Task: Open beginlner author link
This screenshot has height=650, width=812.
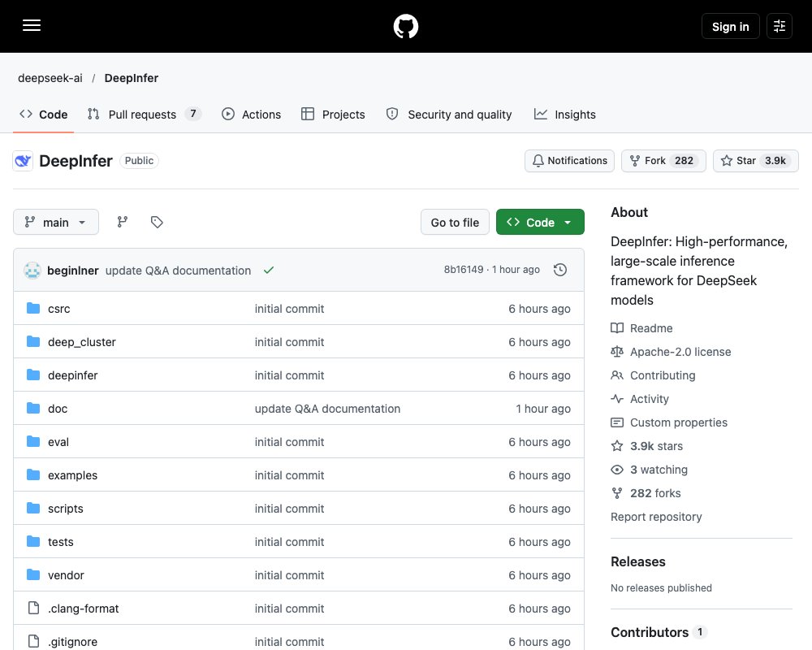Action: (x=73, y=270)
